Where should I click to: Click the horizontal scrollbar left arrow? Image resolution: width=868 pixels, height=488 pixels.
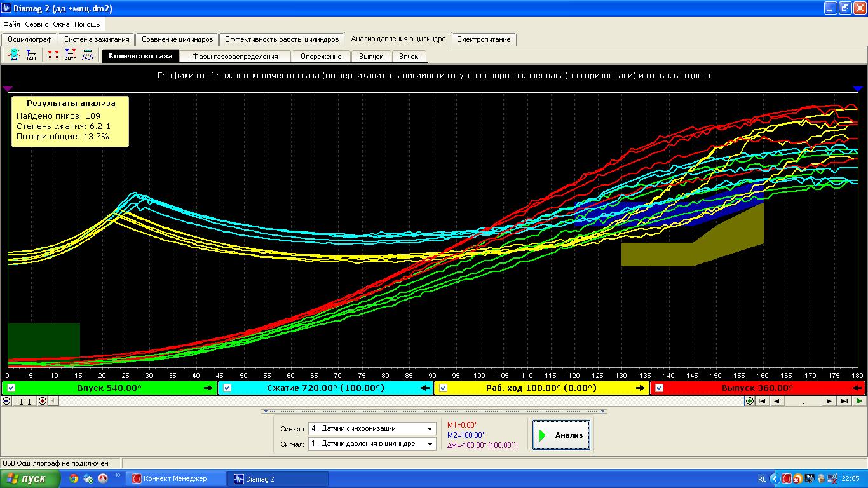tap(53, 401)
